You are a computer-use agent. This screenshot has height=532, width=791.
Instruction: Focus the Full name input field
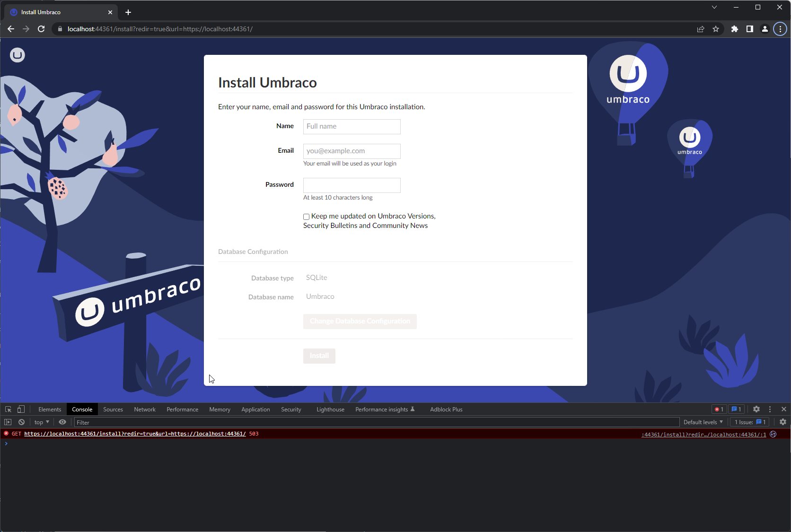(x=352, y=127)
